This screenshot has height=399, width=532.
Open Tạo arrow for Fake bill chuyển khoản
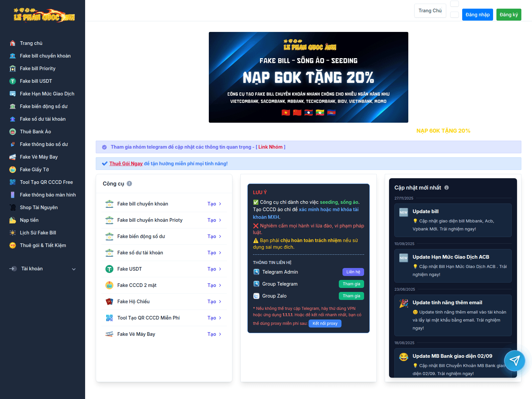214,204
